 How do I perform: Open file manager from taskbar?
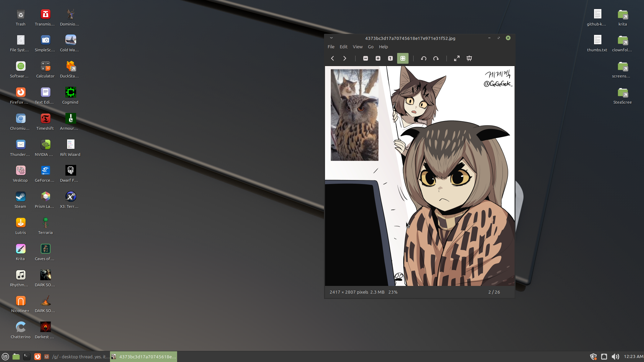click(16, 357)
